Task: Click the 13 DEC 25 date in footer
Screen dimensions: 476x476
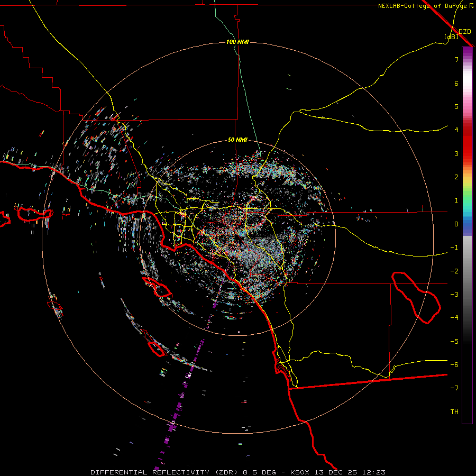Action: coord(338,472)
